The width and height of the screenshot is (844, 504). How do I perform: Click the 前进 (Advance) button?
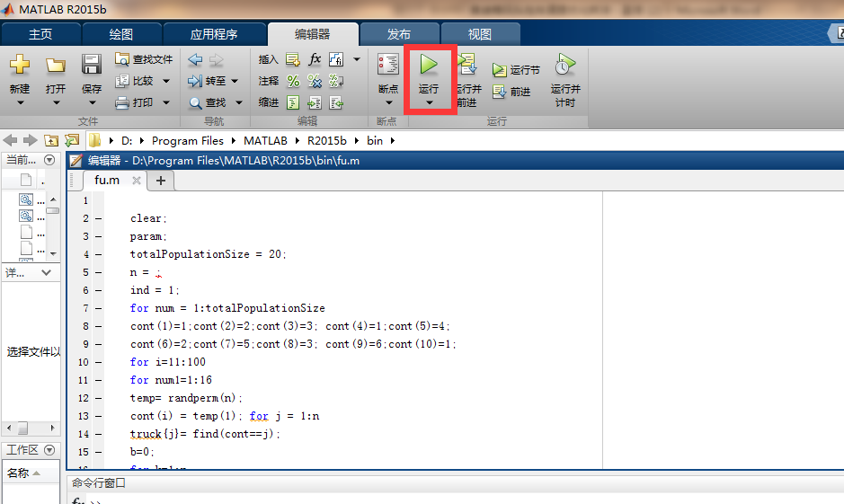pos(512,92)
